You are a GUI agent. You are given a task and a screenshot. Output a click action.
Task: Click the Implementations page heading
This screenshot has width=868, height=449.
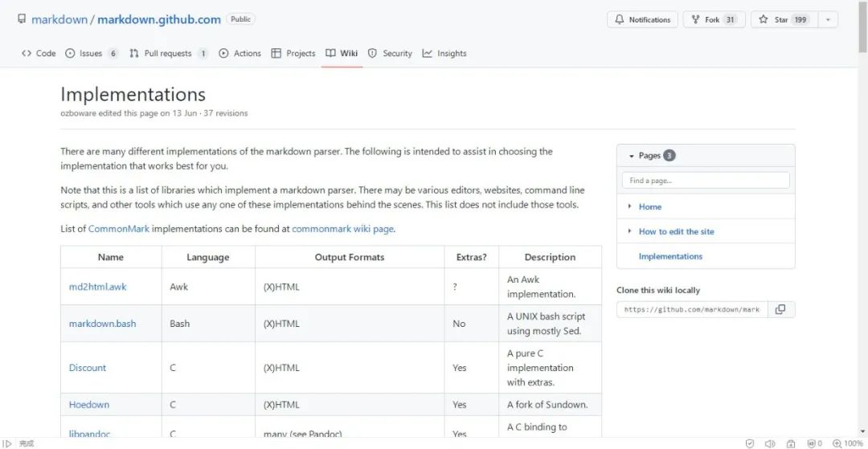(x=133, y=95)
